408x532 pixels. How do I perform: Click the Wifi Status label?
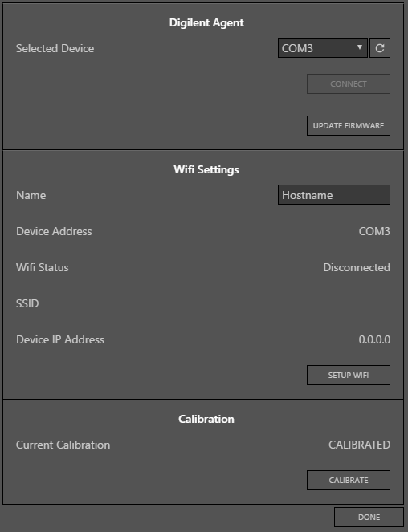click(x=42, y=267)
